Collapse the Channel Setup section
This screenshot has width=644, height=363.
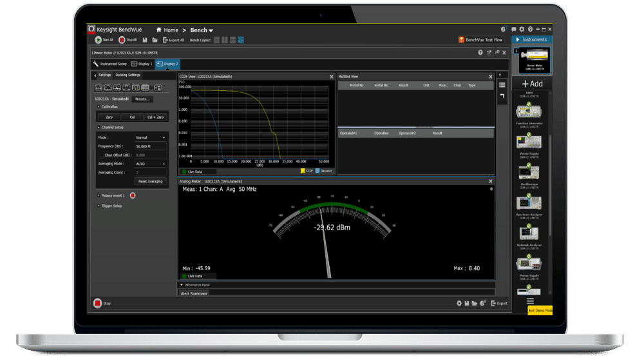tap(99, 128)
